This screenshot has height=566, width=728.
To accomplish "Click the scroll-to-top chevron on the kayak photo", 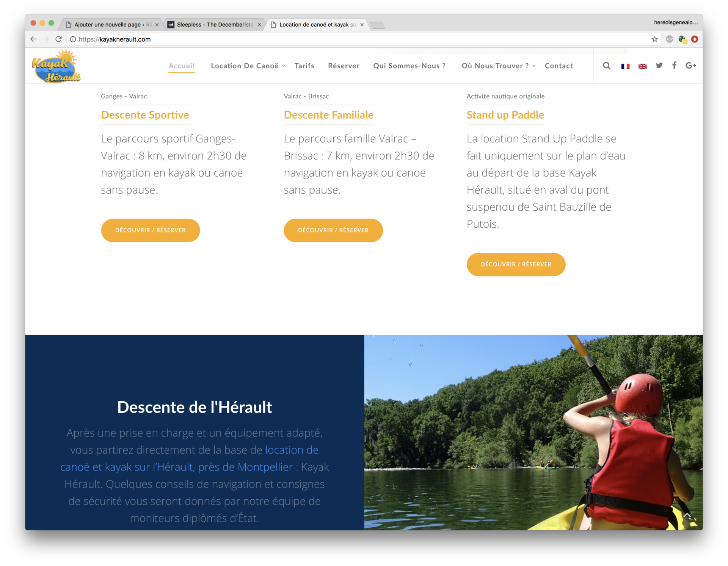I will click(x=687, y=516).
